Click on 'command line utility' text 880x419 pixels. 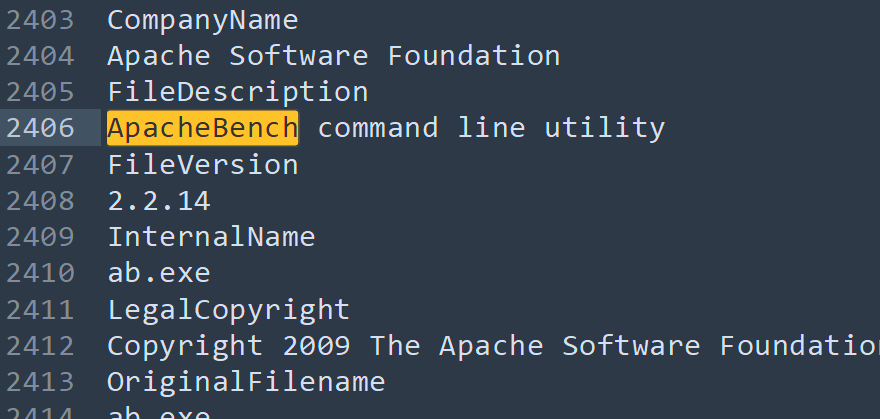pyautogui.click(x=491, y=128)
